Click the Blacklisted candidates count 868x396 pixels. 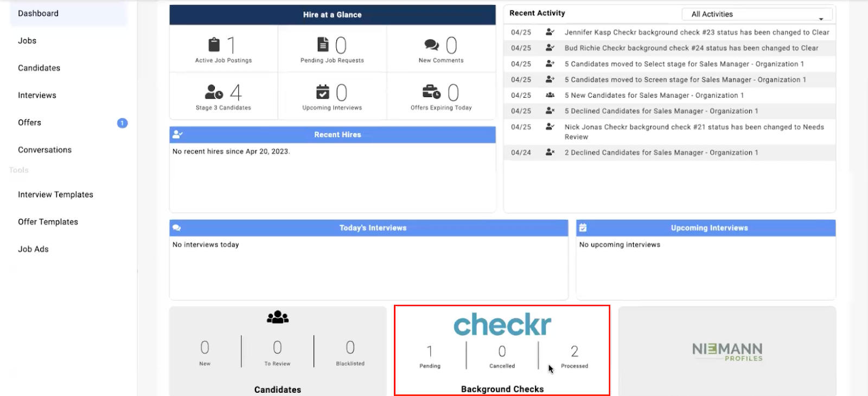(350, 347)
